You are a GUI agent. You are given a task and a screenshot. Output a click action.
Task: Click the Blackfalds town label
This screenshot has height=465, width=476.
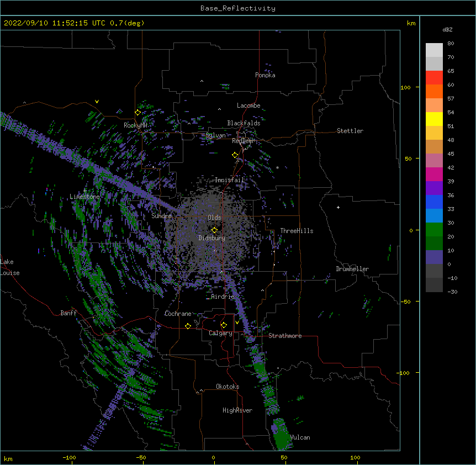point(244,123)
